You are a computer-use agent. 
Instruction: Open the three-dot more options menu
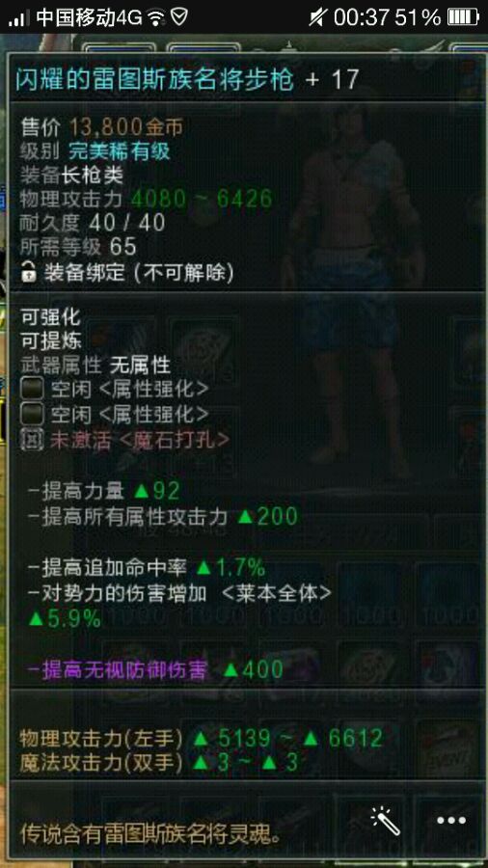tap(451, 821)
